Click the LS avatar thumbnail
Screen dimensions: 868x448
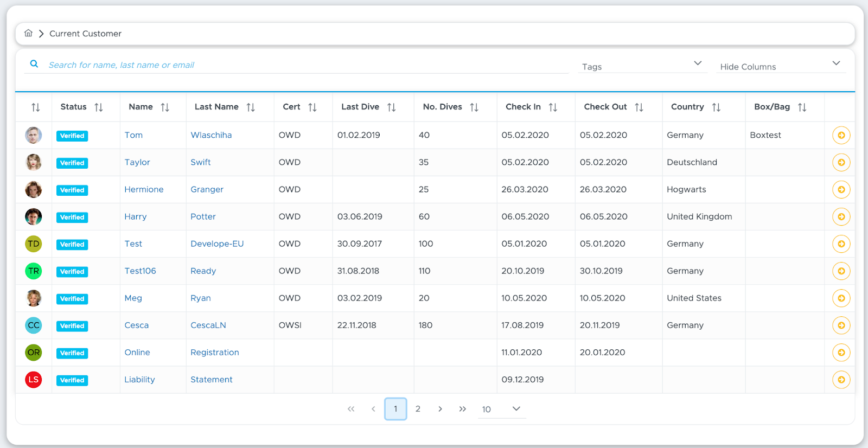pyautogui.click(x=34, y=379)
